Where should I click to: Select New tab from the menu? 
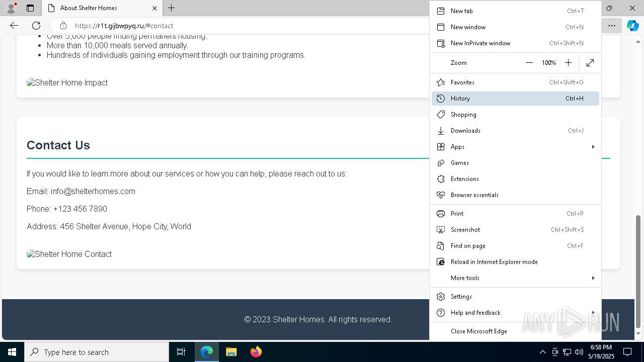(x=515, y=11)
